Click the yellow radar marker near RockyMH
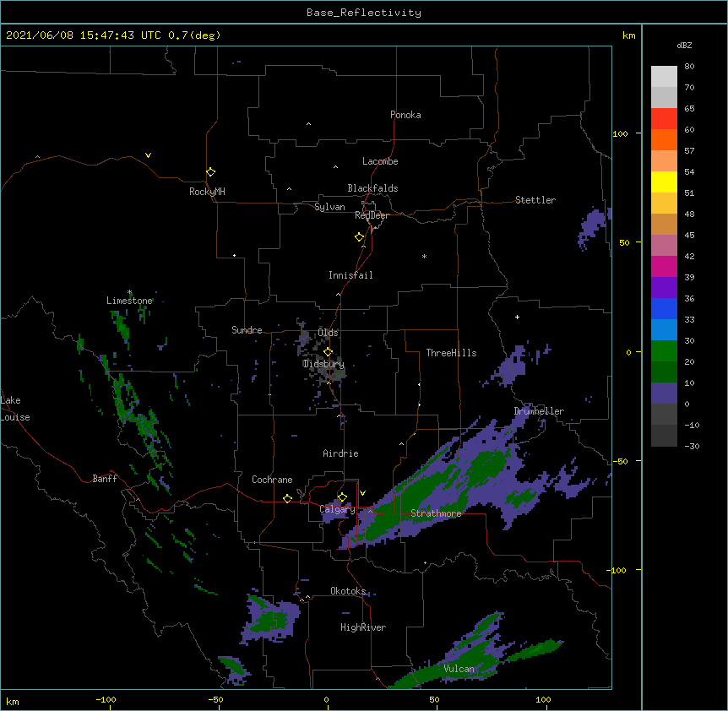The height and width of the screenshot is (711, 728). coord(210,172)
